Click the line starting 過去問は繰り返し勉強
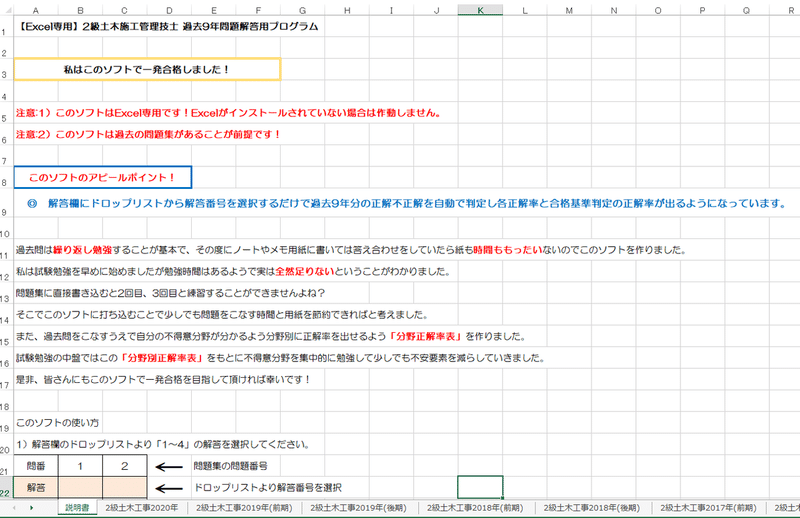 coord(351,250)
